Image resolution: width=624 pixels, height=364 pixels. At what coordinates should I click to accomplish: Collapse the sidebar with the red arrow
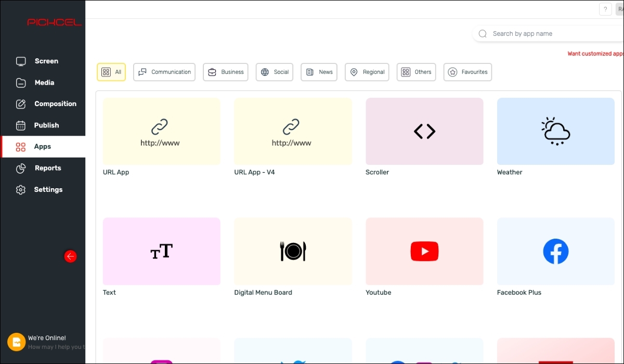coord(70,256)
